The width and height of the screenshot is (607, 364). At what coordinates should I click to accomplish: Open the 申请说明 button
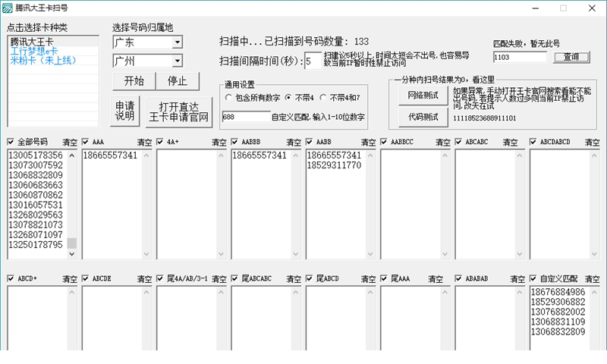pyautogui.click(x=124, y=111)
